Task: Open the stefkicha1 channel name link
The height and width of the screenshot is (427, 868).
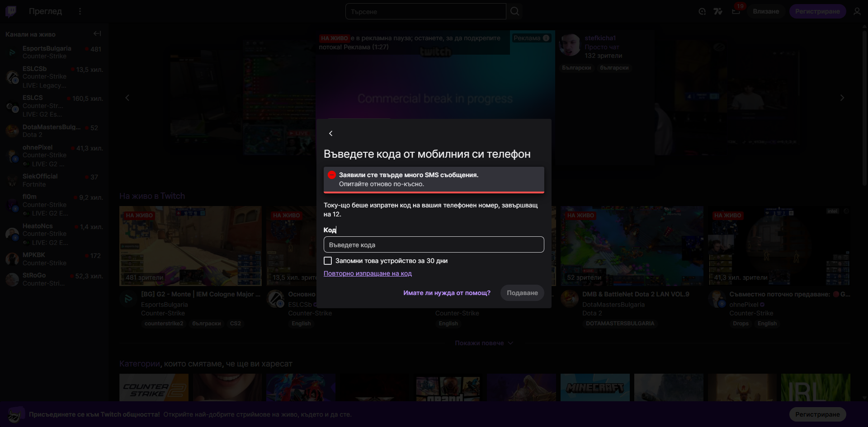Action: point(600,38)
